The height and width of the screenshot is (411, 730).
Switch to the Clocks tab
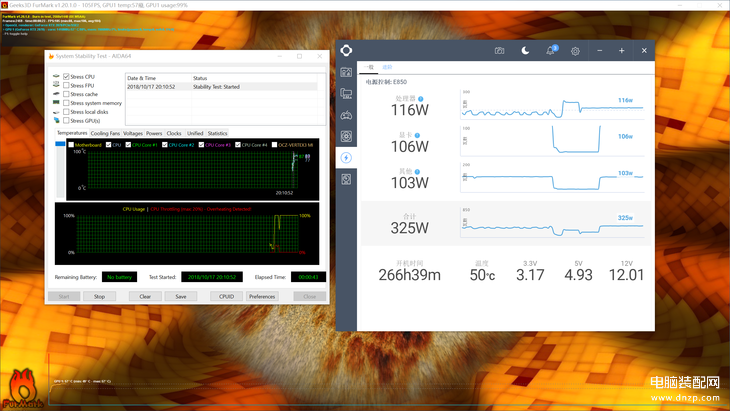click(x=174, y=134)
